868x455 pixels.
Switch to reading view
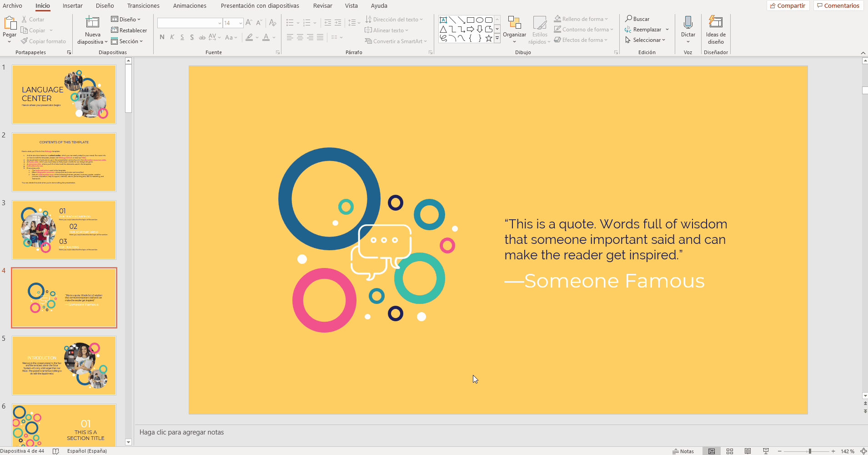coord(748,451)
